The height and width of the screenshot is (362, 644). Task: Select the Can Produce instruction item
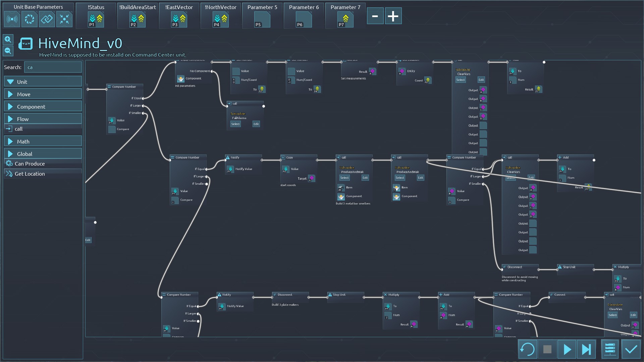[x=30, y=164]
